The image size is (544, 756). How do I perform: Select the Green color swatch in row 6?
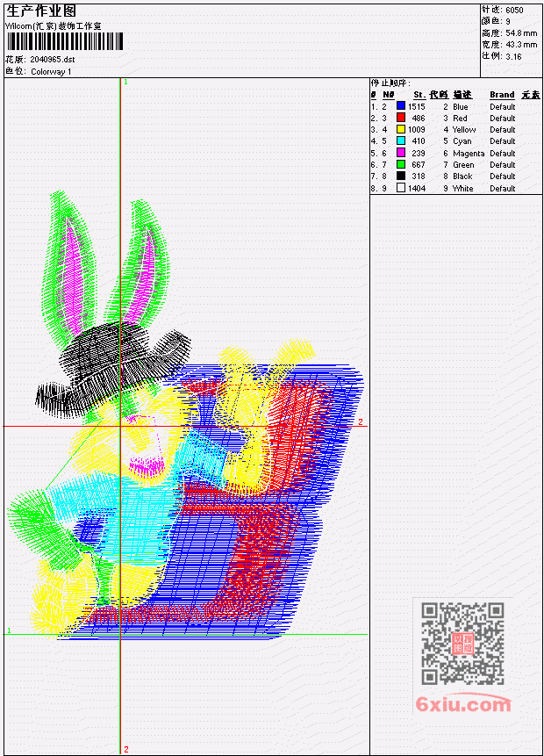tap(400, 164)
